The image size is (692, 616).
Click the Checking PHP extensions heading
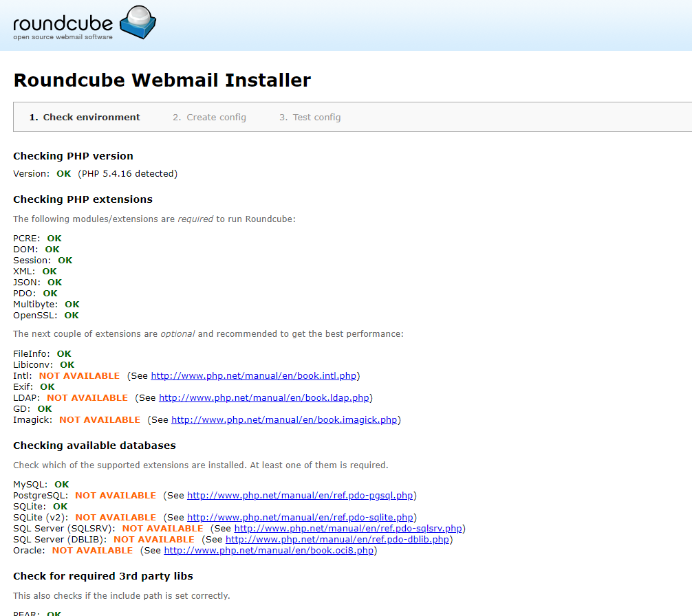pos(83,199)
